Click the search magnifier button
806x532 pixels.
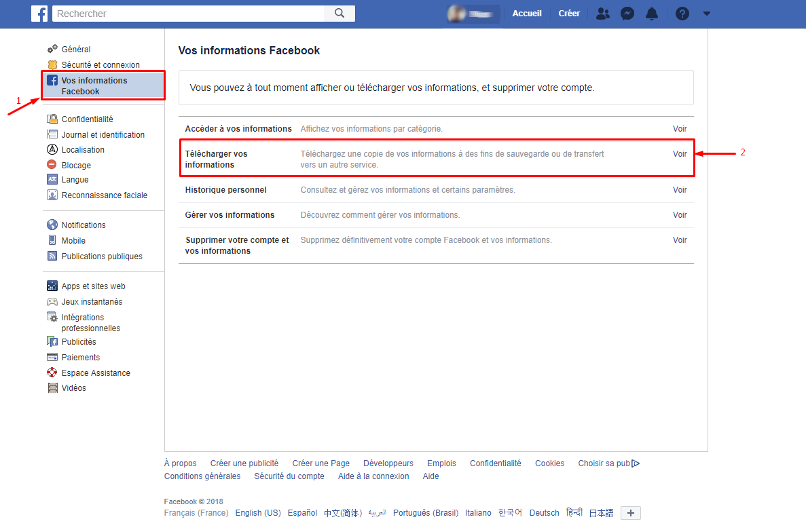click(340, 14)
